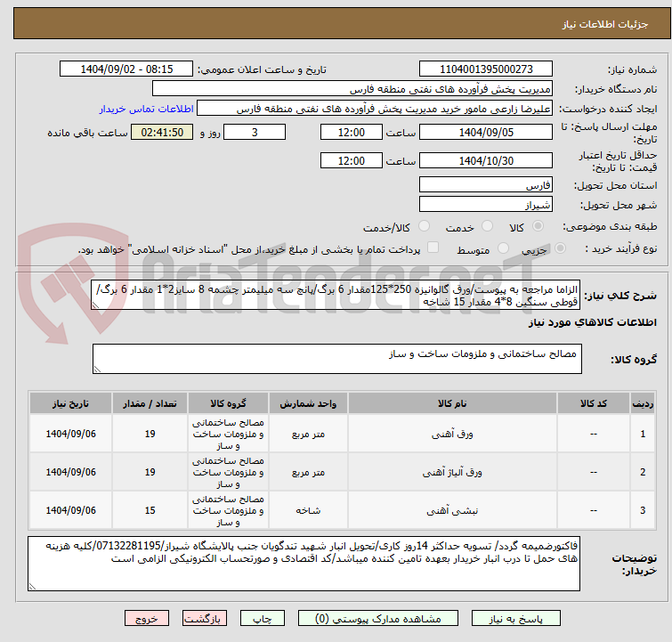Image resolution: width=672 pixels, height=642 pixels.
Task: Click the general description text area
Action: click(x=336, y=296)
